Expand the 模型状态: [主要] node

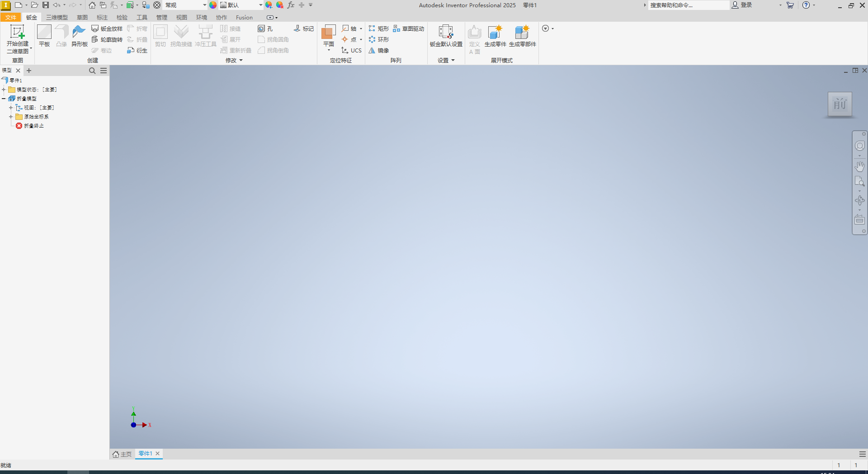pyautogui.click(x=4, y=89)
